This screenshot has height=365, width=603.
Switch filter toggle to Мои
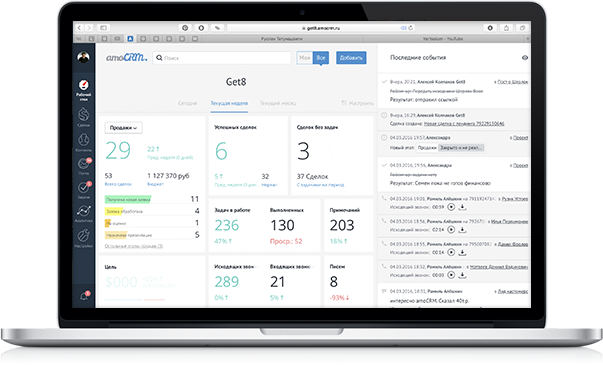pyautogui.click(x=305, y=58)
